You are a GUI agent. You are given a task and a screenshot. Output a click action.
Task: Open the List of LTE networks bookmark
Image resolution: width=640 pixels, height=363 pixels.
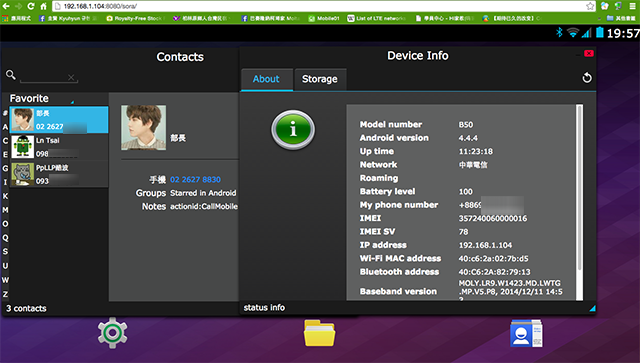(x=377, y=18)
